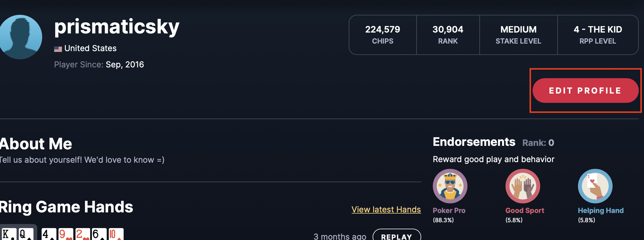Click the Good Sport high-five icon

pyautogui.click(x=523, y=186)
